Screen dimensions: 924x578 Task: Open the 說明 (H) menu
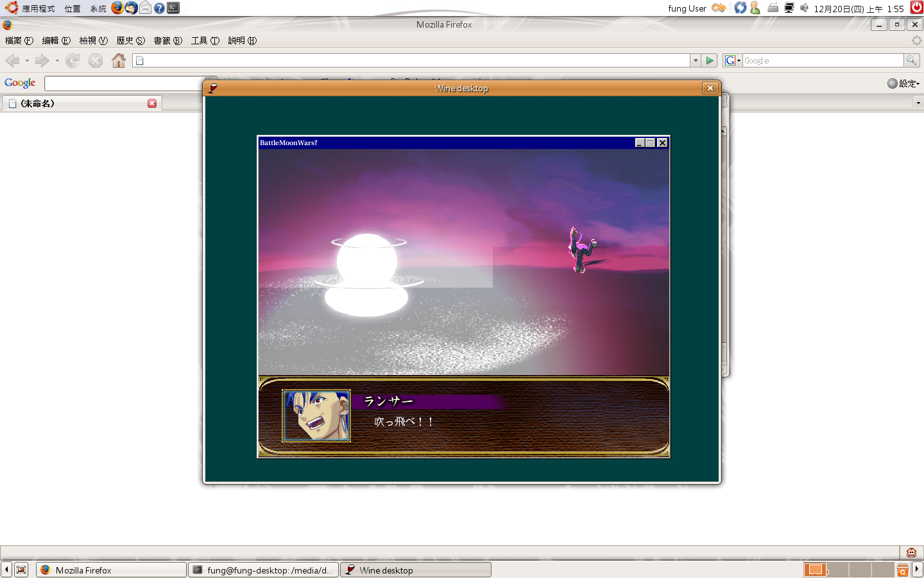(243, 40)
